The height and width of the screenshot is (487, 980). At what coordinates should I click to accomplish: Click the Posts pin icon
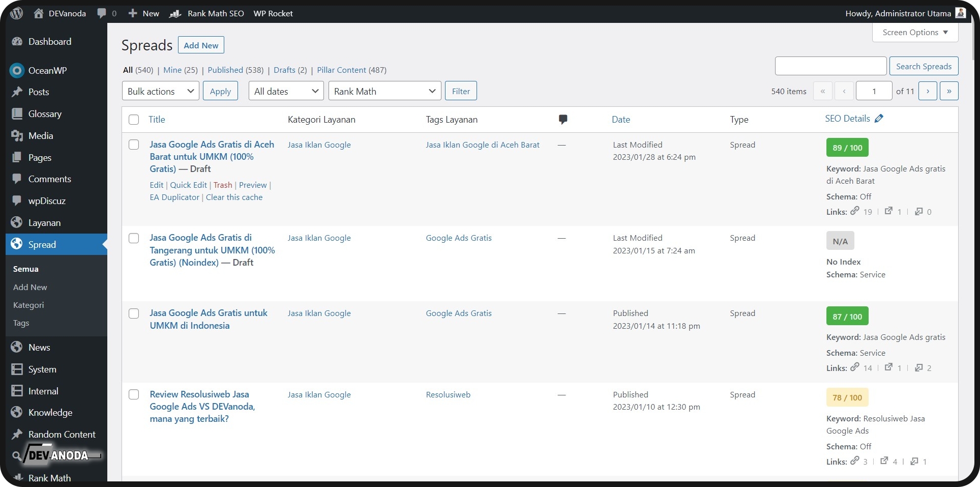[x=17, y=92]
